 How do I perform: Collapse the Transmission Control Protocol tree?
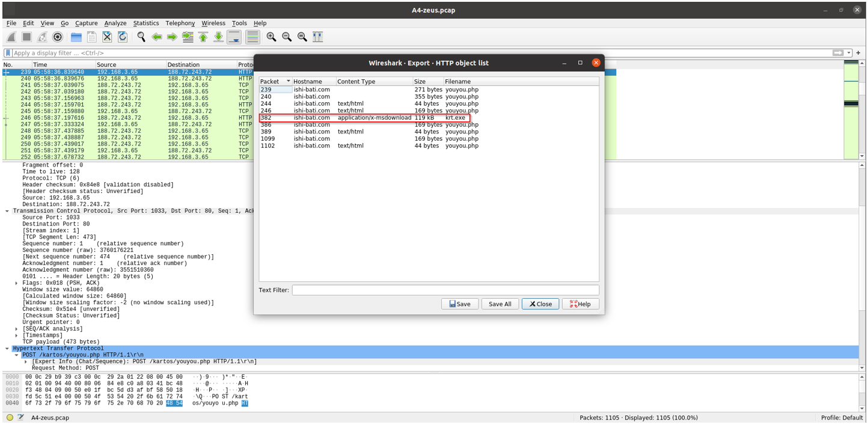pyautogui.click(x=7, y=211)
